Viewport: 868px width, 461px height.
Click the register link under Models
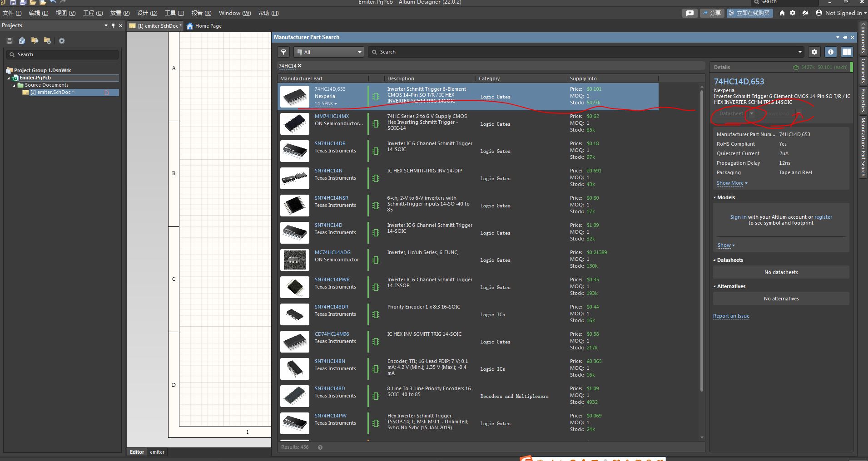(823, 217)
